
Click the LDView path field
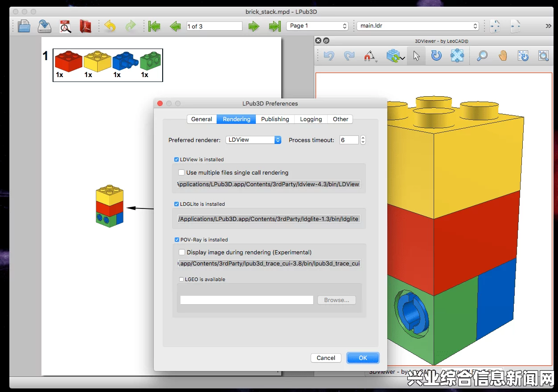pos(269,184)
